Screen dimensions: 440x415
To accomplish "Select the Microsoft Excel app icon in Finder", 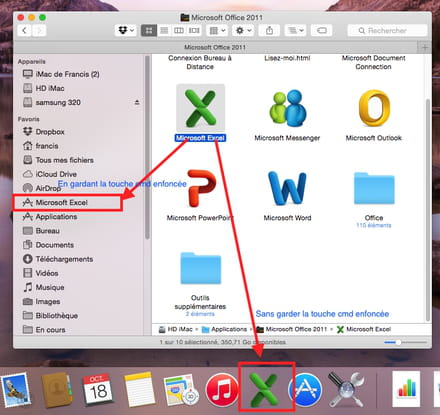I will tap(200, 108).
